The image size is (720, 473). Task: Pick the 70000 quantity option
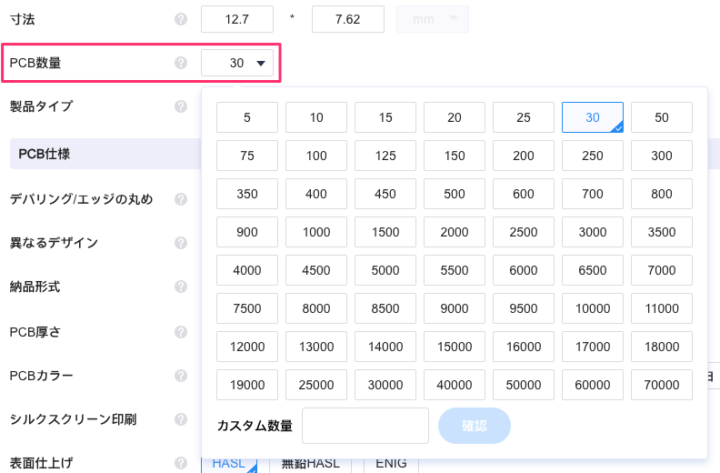pyautogui.click(x=661, y=384)
